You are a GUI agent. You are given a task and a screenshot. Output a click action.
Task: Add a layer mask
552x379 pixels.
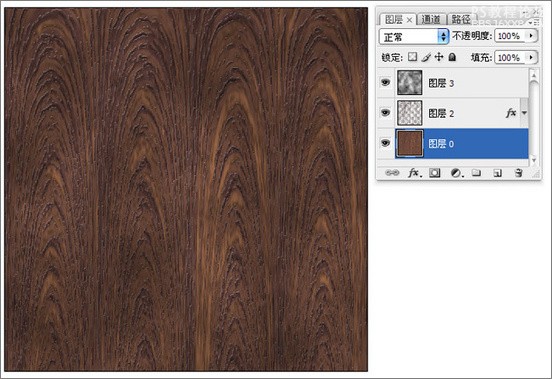click(x=434, y=173)
